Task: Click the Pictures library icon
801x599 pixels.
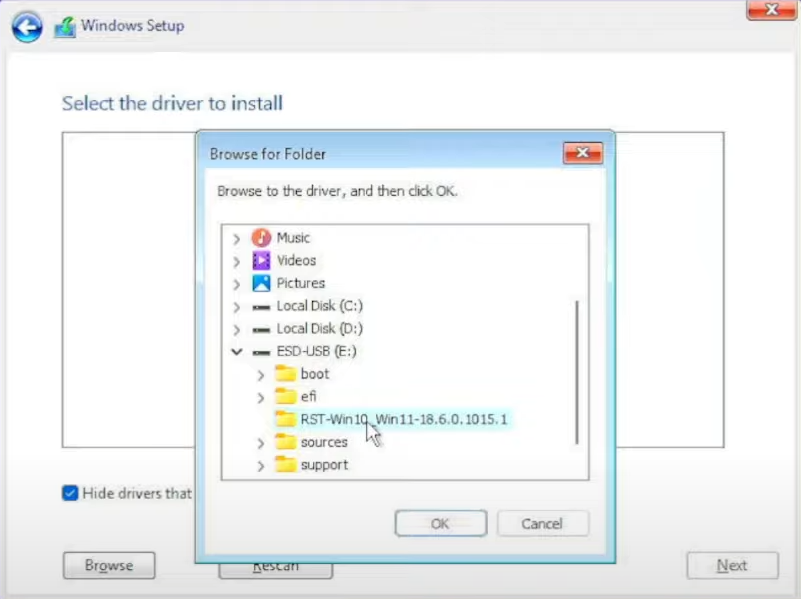Action: tap(261, 283)
